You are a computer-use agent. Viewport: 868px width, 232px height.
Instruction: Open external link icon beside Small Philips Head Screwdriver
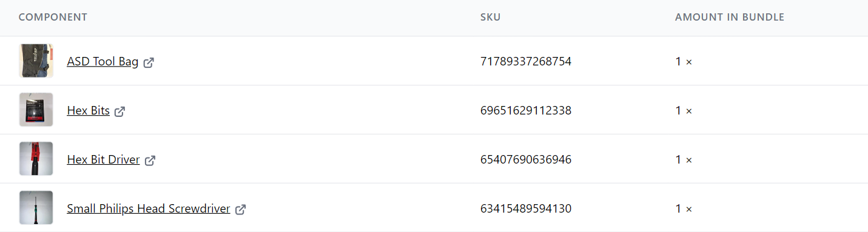[x=240, y=210]
